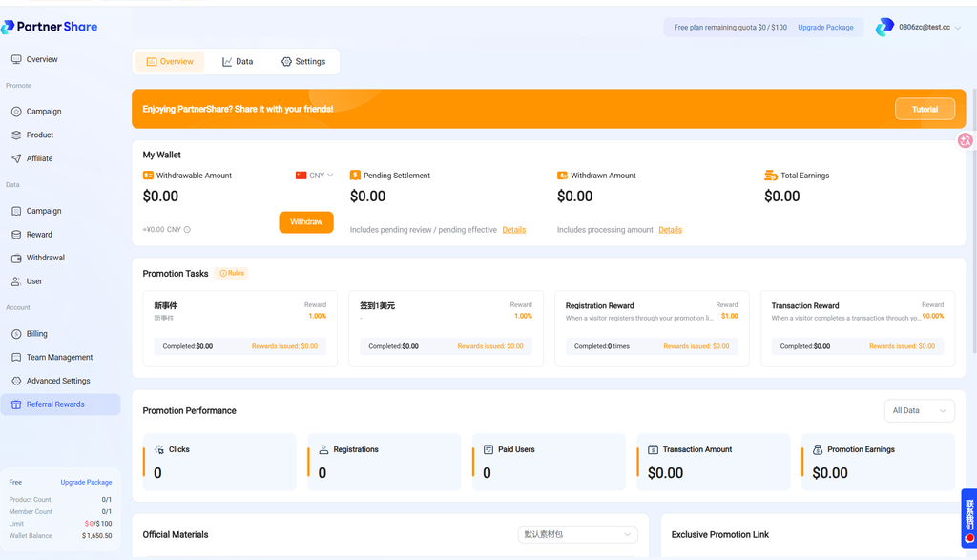Click the Pending Settlement icon

point(355,176)
